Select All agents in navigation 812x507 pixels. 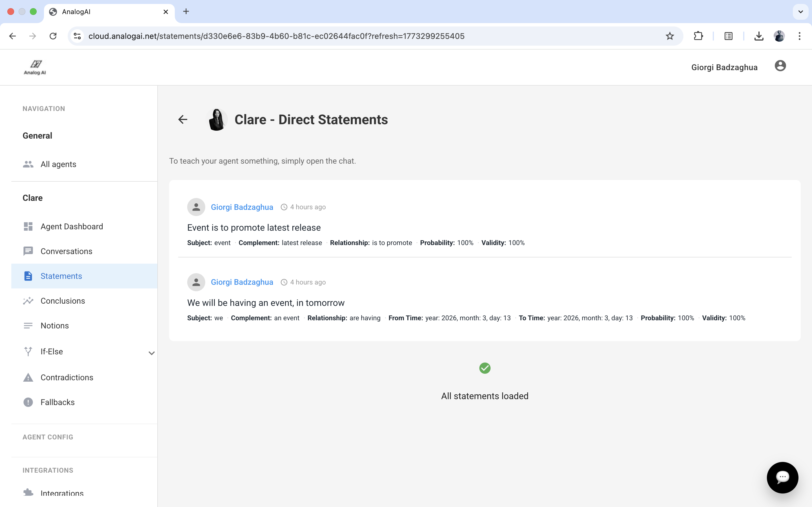pyautogui.click(x=58, y=164)
